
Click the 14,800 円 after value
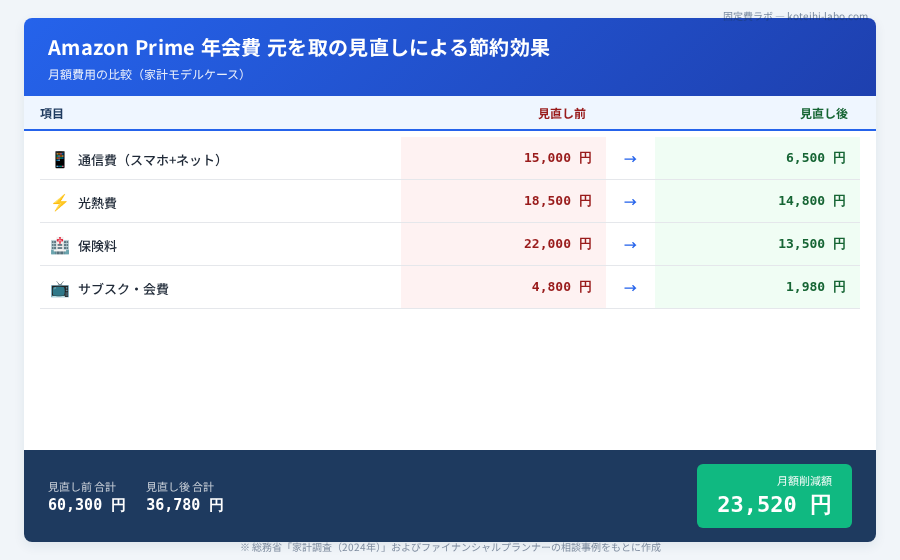812,201
